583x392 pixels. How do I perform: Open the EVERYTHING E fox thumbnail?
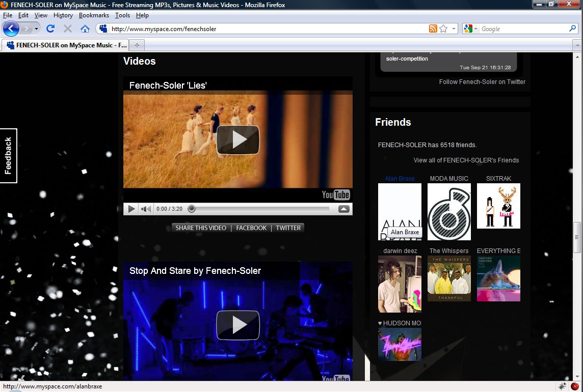point(498,278)
